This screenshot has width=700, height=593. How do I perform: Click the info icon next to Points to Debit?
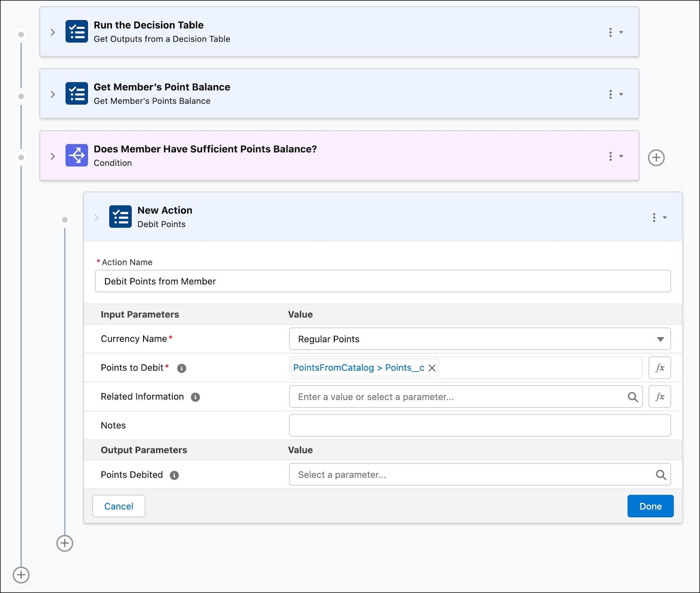pos(182,368)
